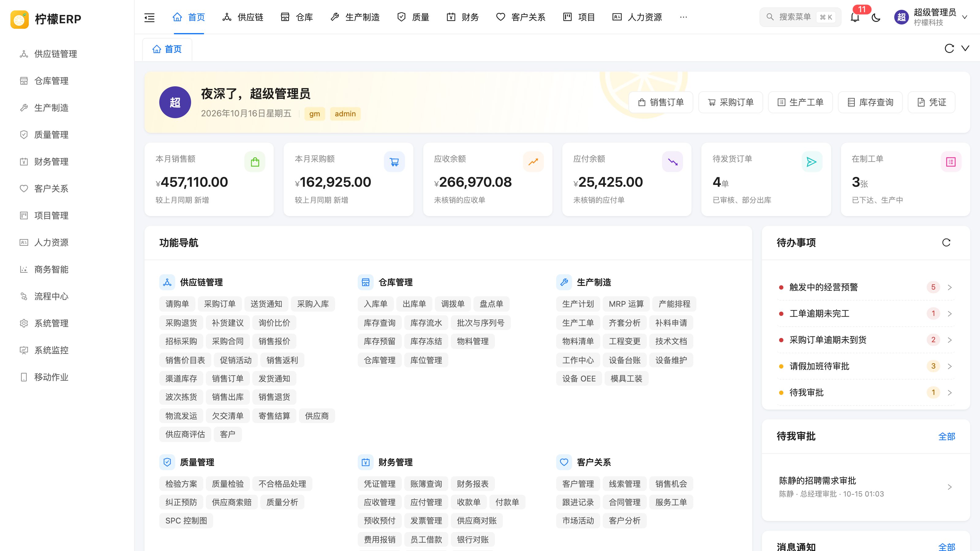Collapse the sidebar with the menu fold icon

[149, 17]
